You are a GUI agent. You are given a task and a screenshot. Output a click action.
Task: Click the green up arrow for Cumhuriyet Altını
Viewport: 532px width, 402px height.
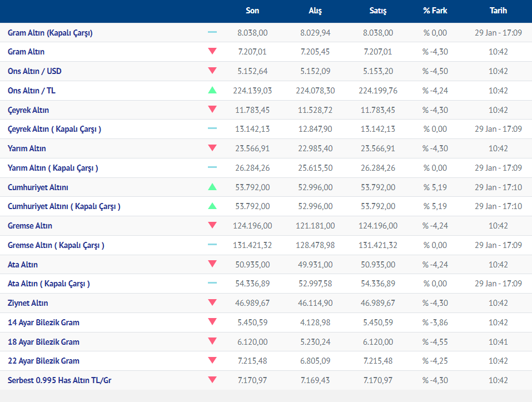click(212, 187)
